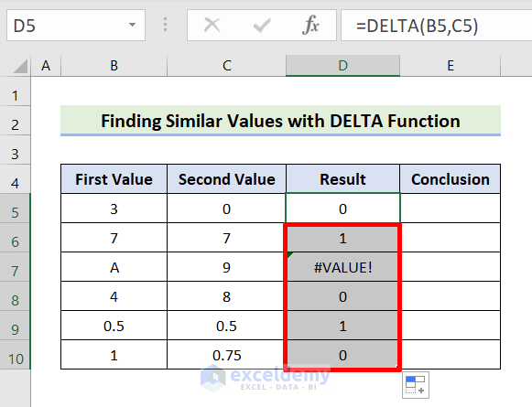Select Second Value cell 0.5 in row 9
The width and height of the screenshot is (532, 407).
(x=227, y=326)
